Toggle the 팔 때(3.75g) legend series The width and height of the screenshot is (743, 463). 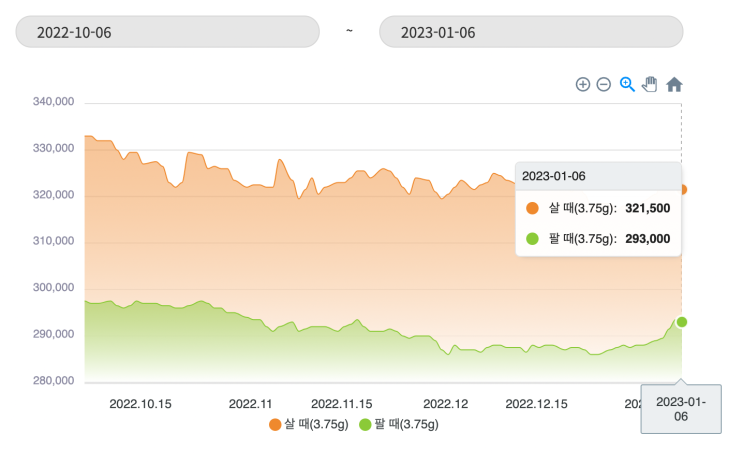[x=398, y=424]
